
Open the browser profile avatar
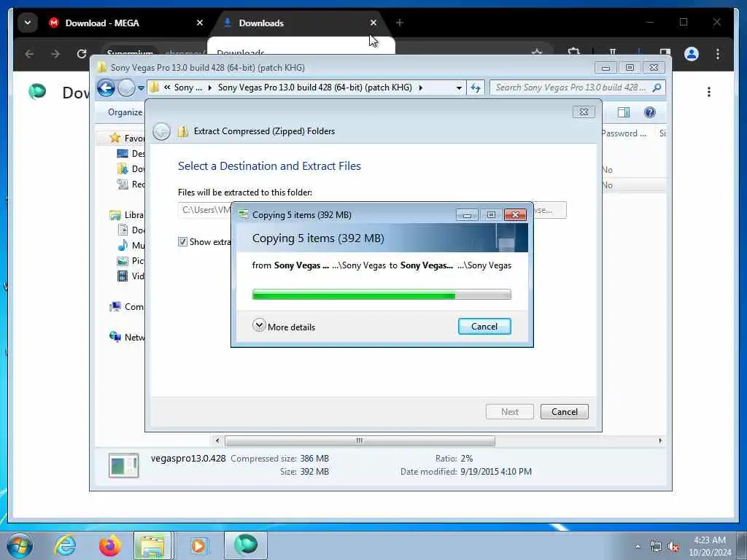pyautogui.click(x=692, y=54)
